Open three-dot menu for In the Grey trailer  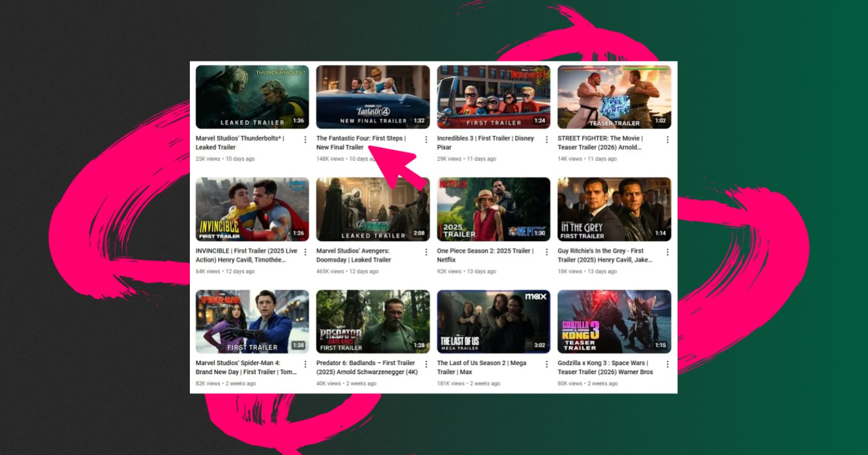coord(667,252)
